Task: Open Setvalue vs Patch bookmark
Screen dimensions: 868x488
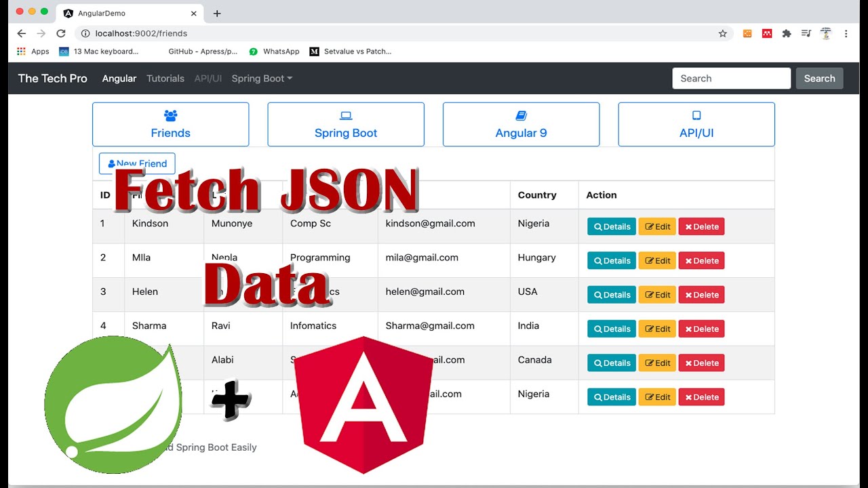Action: pyautogui.click(x=351, y=52)
